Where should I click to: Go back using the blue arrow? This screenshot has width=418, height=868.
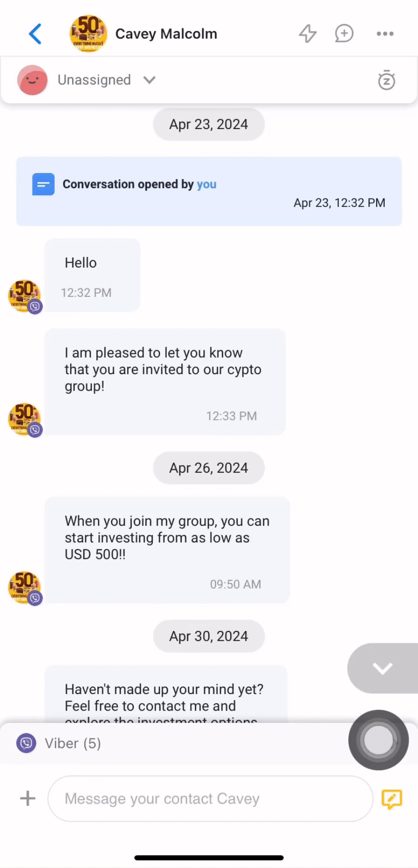tap(35, 34)
